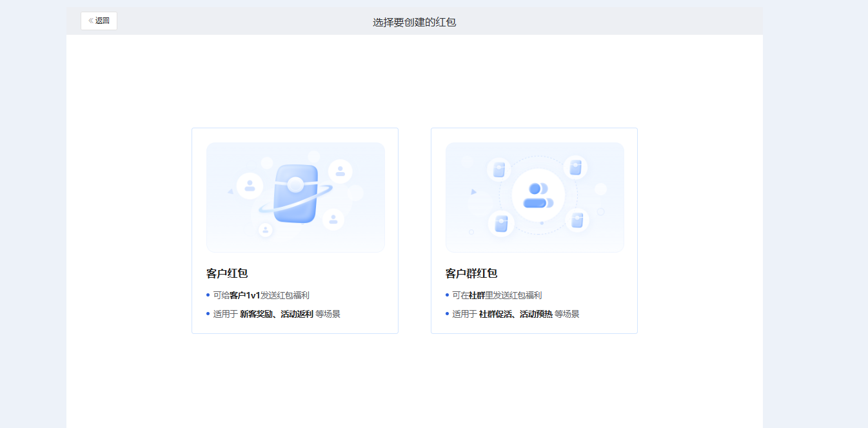868x428 pixels.
Task: Open the 客户群红包 illustration thumbnail
Action: [535, 197]
